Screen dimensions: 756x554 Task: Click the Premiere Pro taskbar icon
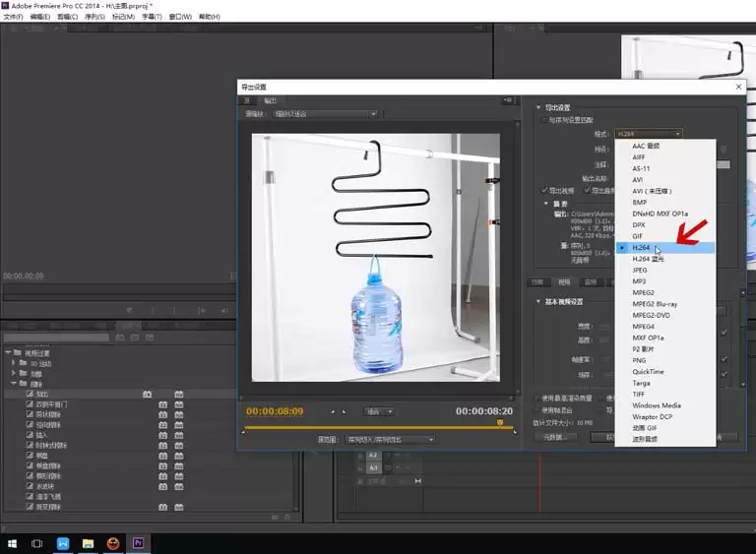click(x=139, y=543)
